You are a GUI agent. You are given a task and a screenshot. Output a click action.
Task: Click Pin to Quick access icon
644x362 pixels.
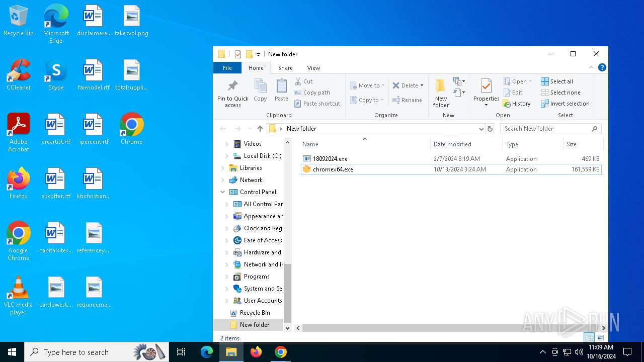click(232, 94)
